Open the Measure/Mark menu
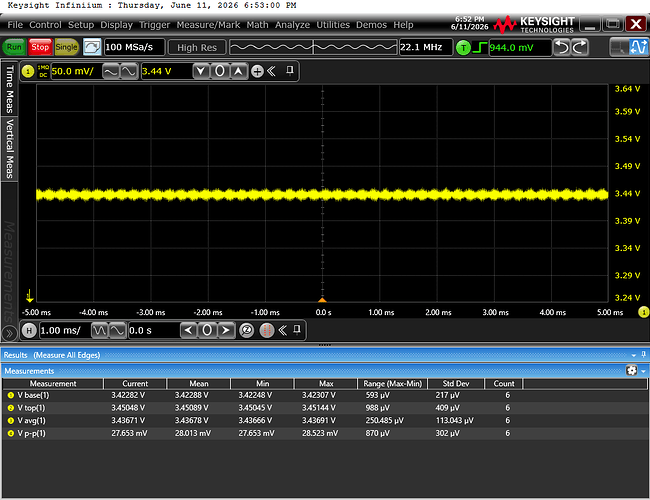Viewport: 650px width, 500px height. pos(208,25)
